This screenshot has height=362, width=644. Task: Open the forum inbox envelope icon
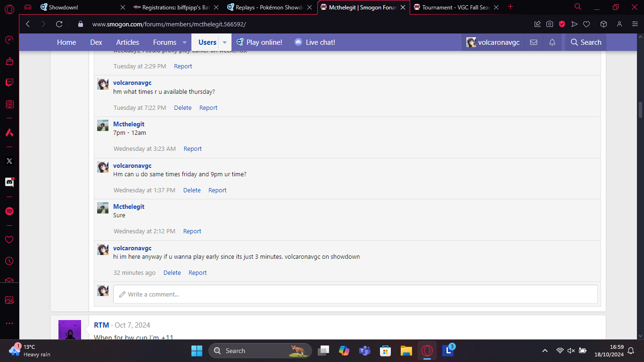click(x=534, y=42)
